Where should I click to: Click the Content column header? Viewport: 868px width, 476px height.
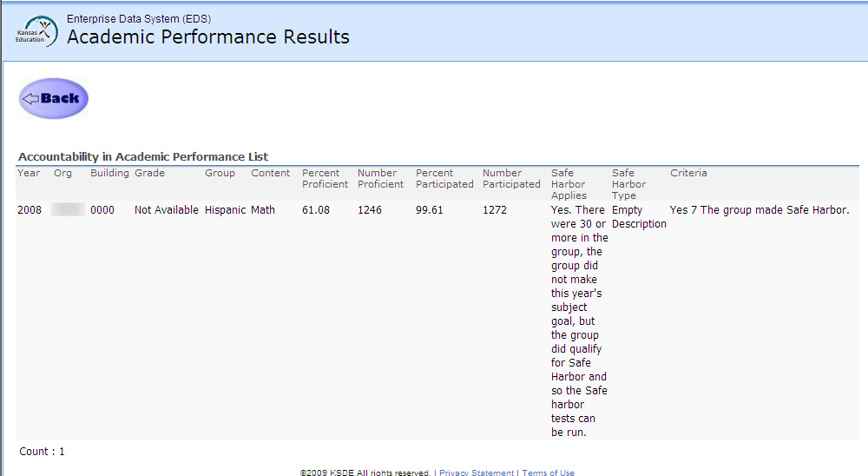tap(271, 173)
